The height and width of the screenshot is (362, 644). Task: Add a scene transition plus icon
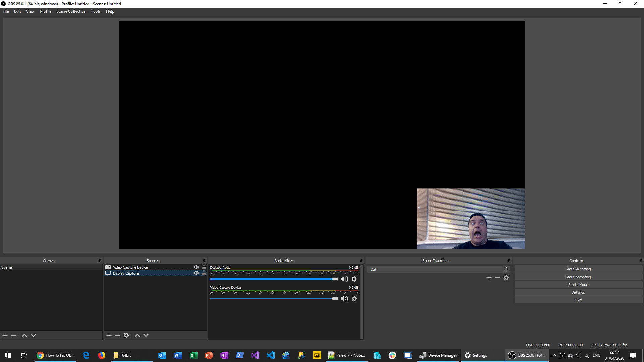[489, 278]
